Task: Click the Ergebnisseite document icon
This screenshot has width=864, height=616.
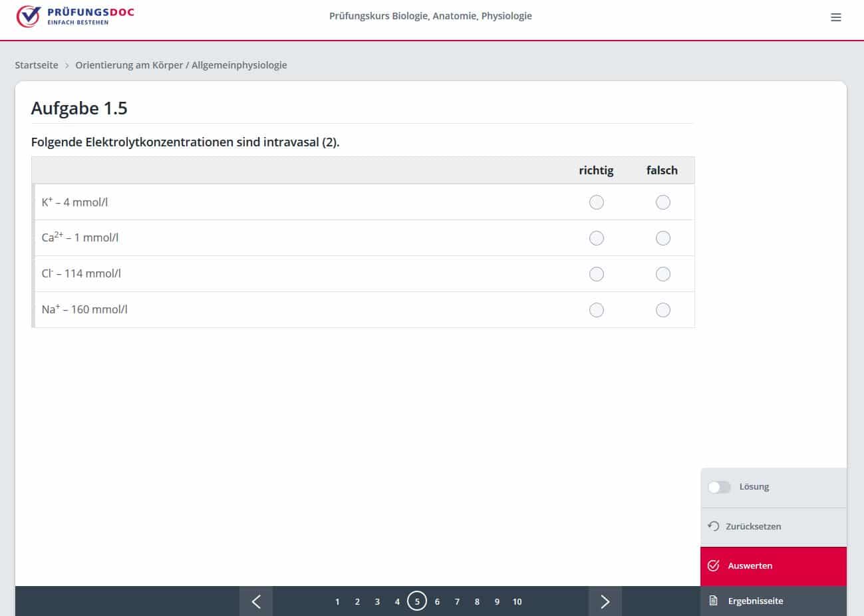Action: tap(714, 601)
